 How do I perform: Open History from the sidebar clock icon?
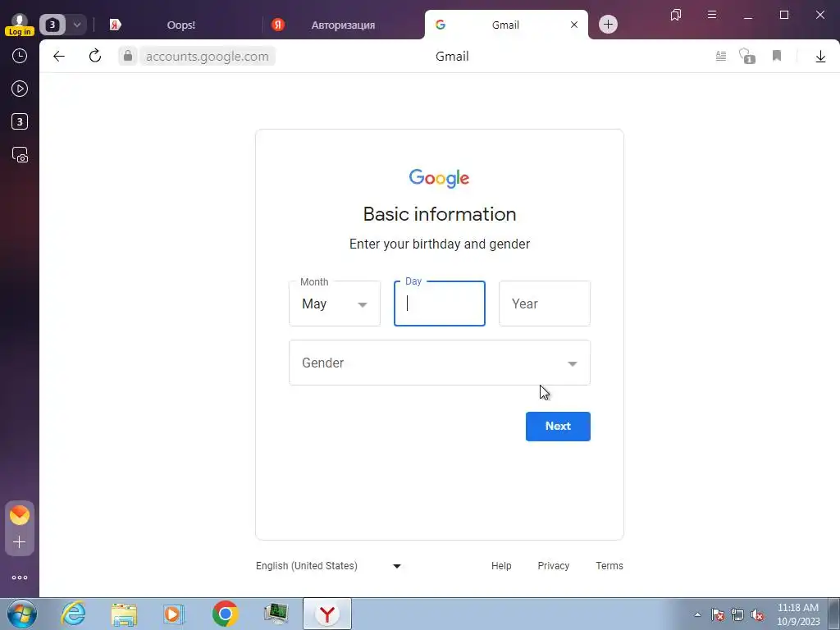20,57
